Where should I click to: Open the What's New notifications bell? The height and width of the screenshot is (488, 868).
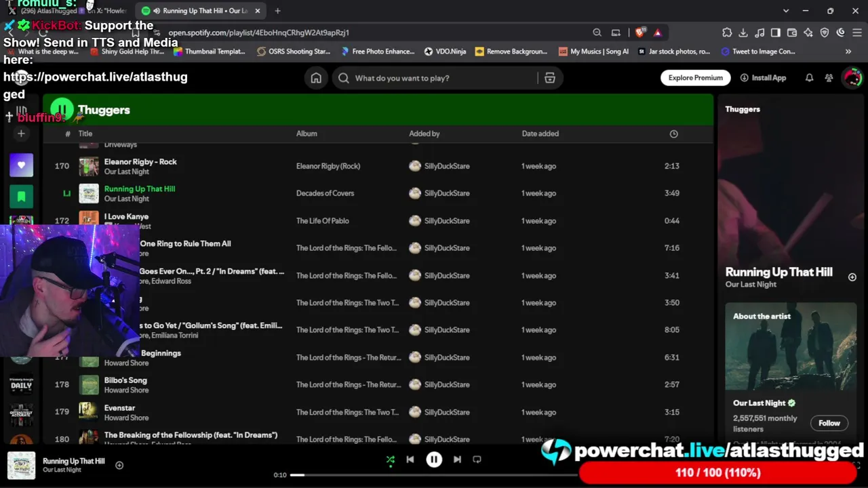(x=809, y=78)
